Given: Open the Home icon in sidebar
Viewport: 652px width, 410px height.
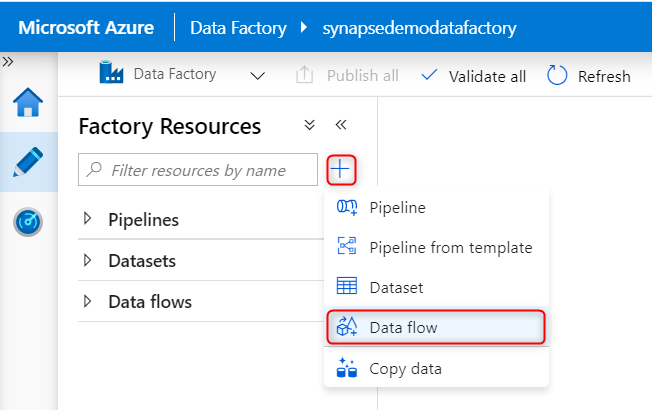Looking at the screenshot, I should [28, 102].
